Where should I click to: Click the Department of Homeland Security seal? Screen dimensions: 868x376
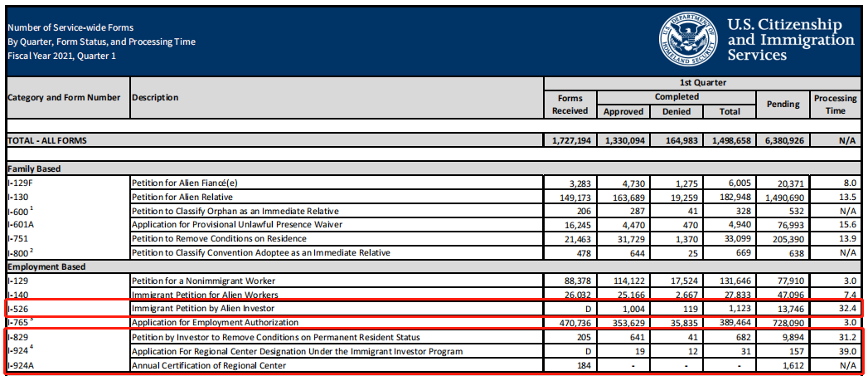coord(688,39)
